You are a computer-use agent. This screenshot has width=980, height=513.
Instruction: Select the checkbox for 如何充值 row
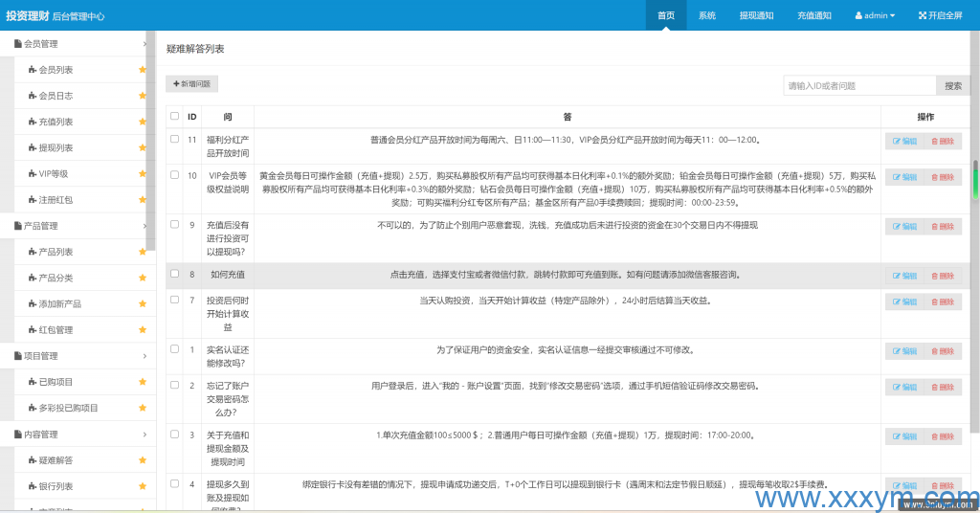coord(174,274)
